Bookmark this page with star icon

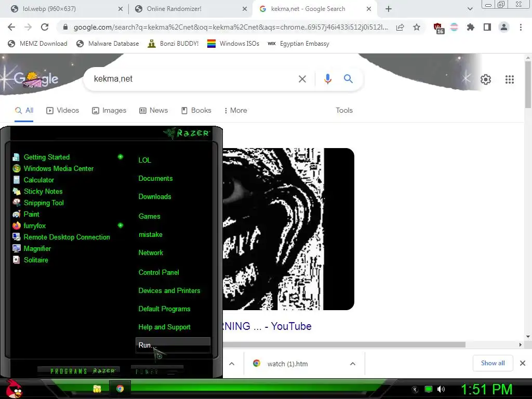pyautogui.click(x=417, y=27)
